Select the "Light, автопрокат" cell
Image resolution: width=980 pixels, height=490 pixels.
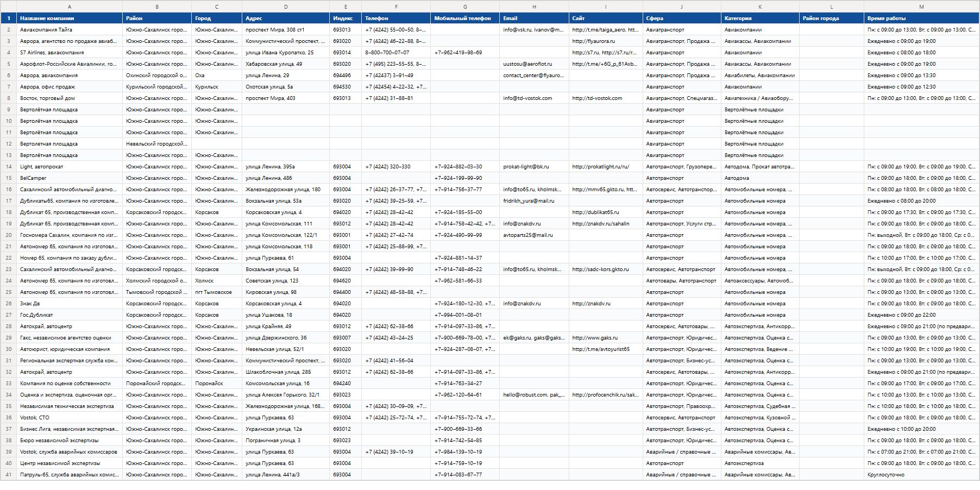point(70,167)
